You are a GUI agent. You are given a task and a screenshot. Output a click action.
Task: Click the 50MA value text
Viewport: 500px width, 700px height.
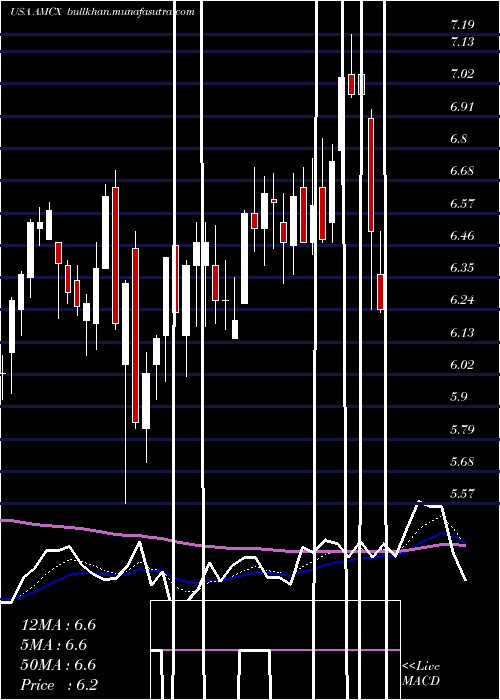coord(58,665)
